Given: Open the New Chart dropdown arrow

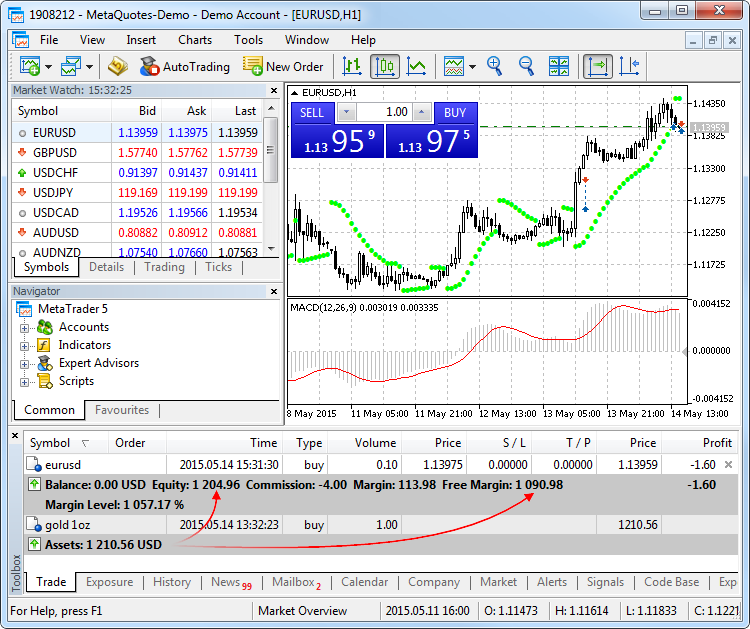Looking at the screenshot, I should [48, 67].
